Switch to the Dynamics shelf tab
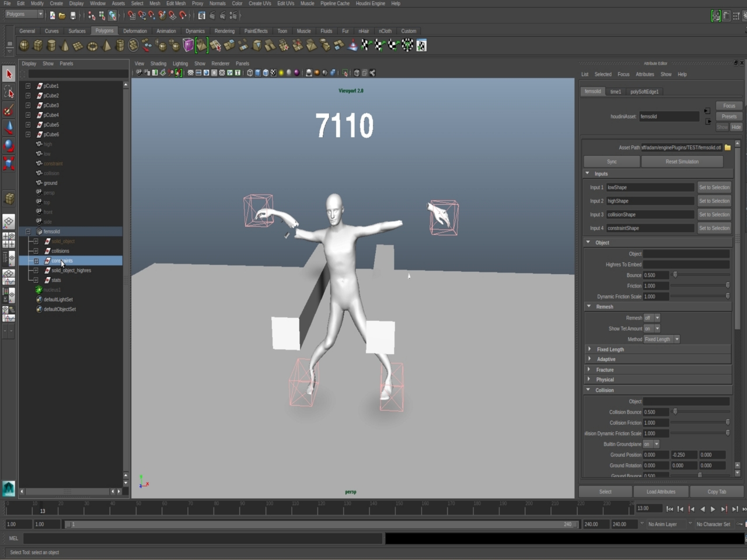The height and width of the screenshot is (560, 747). coord(195,31)
